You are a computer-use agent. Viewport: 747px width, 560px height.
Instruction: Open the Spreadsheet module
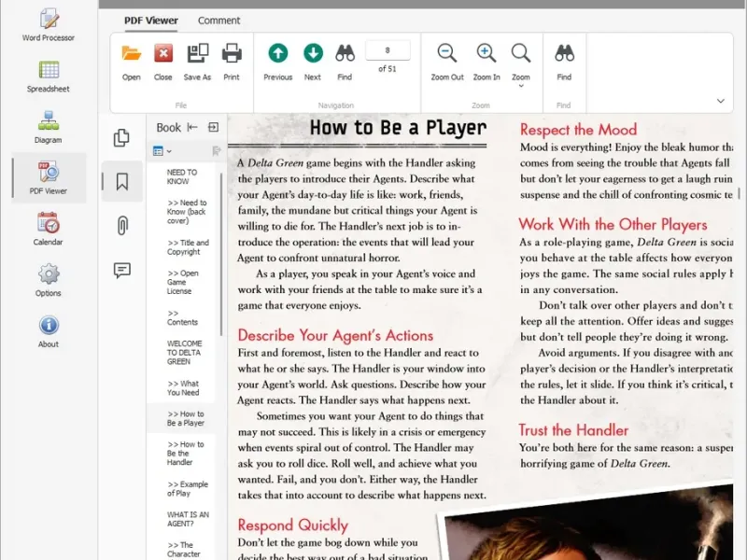pyautogui.click(x=48, y=77)
